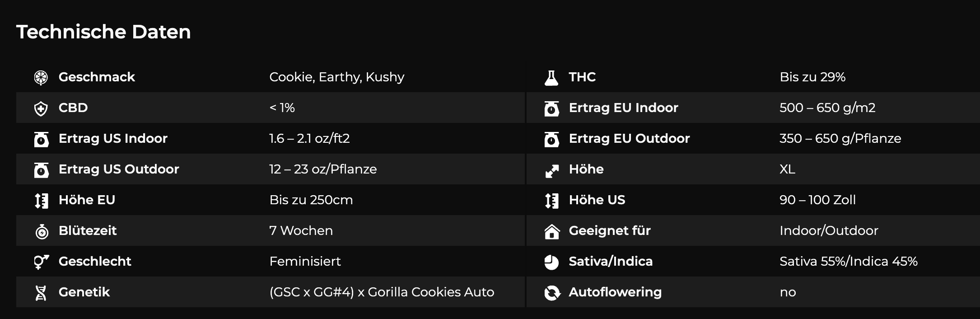Click the scale icon beside Ertrag EU Indoor
Image resolution: width=980 pixels, height=319 pixels.
551,108
